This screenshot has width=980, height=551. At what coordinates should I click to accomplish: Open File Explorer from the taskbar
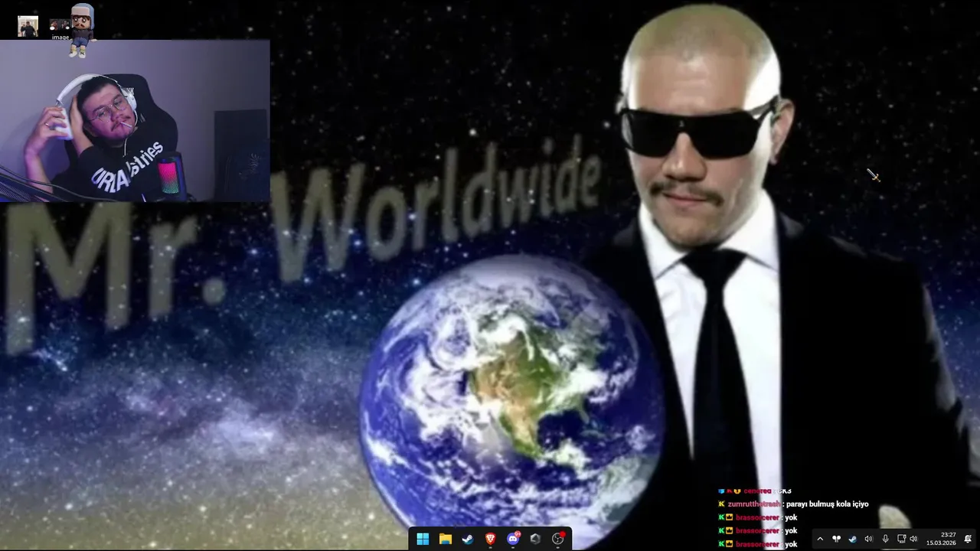pyautogui.click(x=445, y=539)
